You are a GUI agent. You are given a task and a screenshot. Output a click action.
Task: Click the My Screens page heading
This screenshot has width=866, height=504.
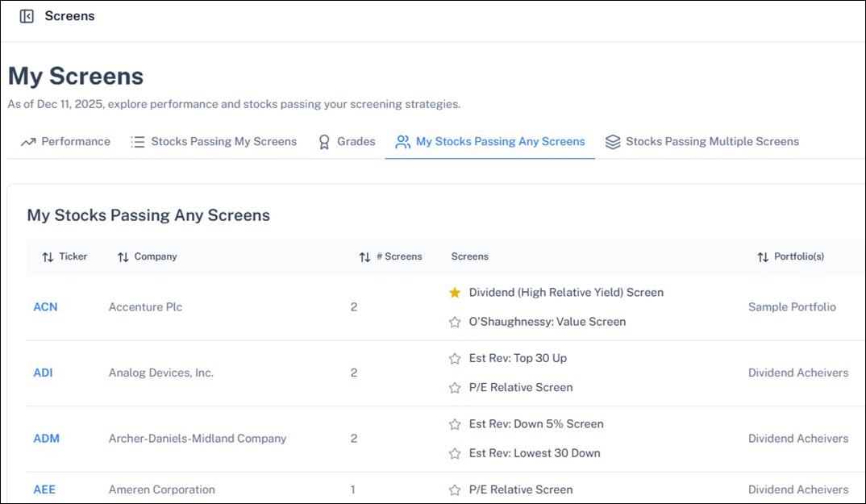(76, 77)
